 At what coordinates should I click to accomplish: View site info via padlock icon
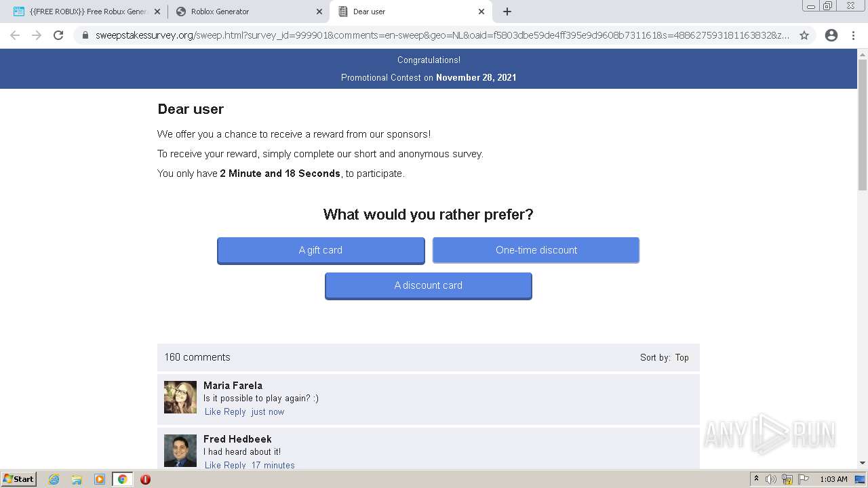[x=85, y=35]
